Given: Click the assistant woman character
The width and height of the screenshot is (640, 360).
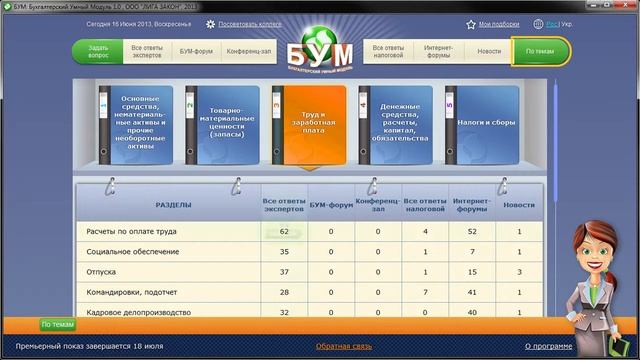Looking at the screenshot, I should 596,288.
